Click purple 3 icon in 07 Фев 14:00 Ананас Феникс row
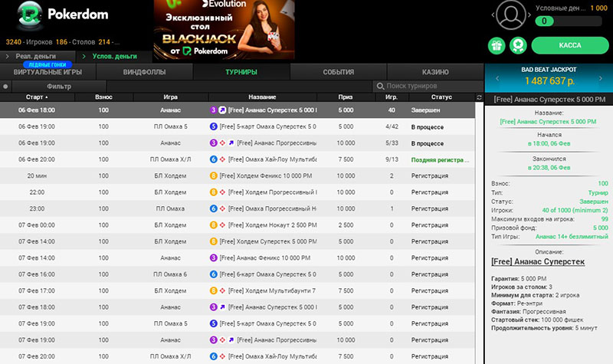 pyautogui.click(x=214, y=258)
